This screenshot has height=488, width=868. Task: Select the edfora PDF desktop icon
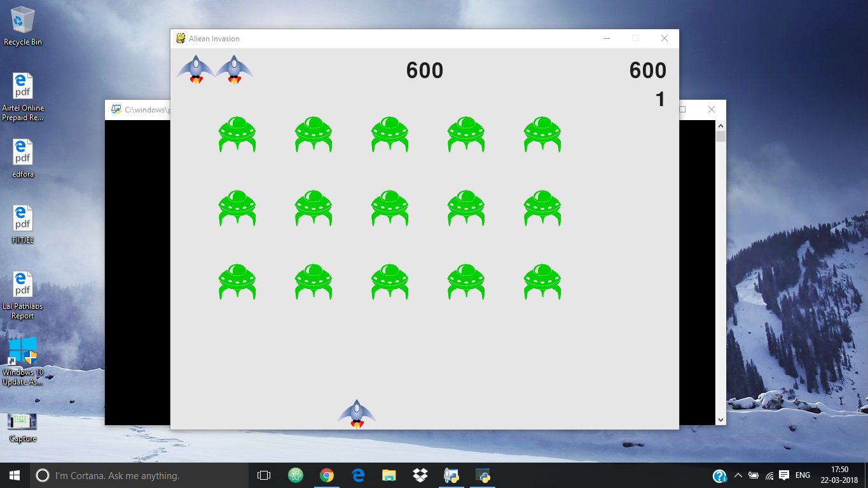[x=23, y=158]
